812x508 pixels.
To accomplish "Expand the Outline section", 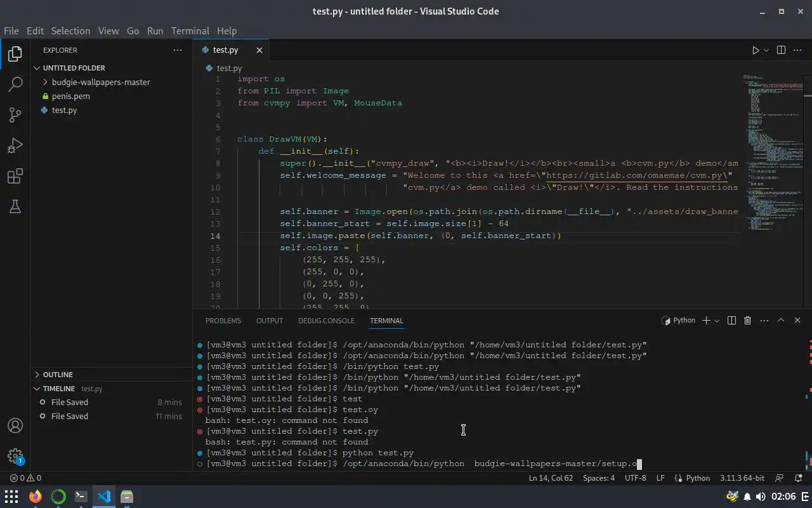I will pos(58,375).
